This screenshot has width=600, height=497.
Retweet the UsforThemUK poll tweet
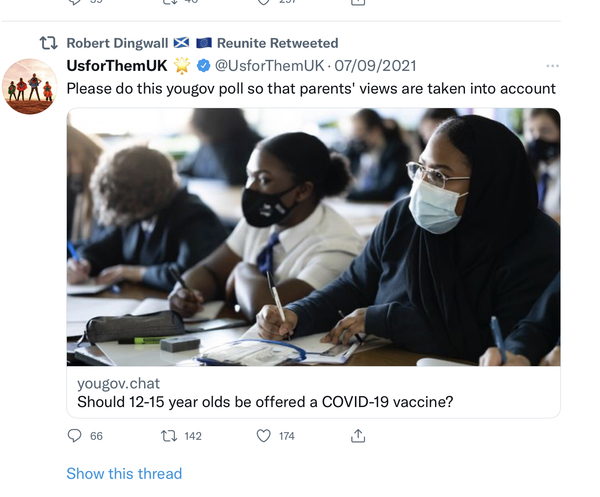point(169,436)
